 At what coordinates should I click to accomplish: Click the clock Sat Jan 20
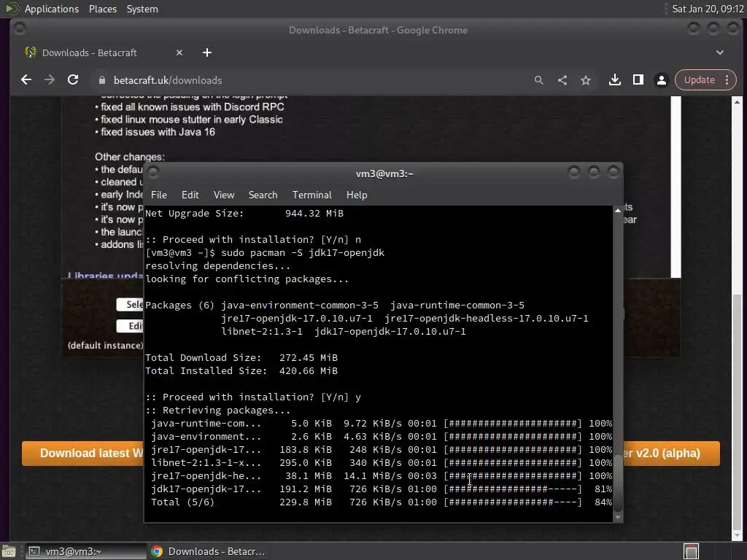[x=708, y=9]
